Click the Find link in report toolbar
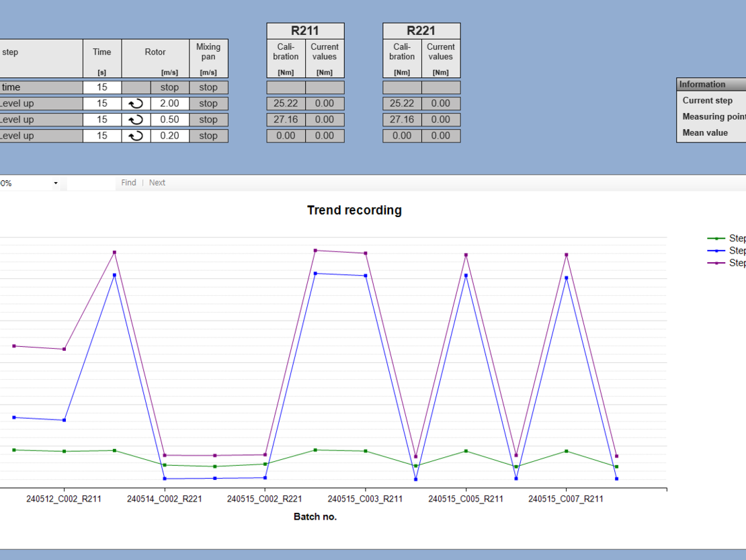Viewport: 746px width, 560px height. [128, 183]
